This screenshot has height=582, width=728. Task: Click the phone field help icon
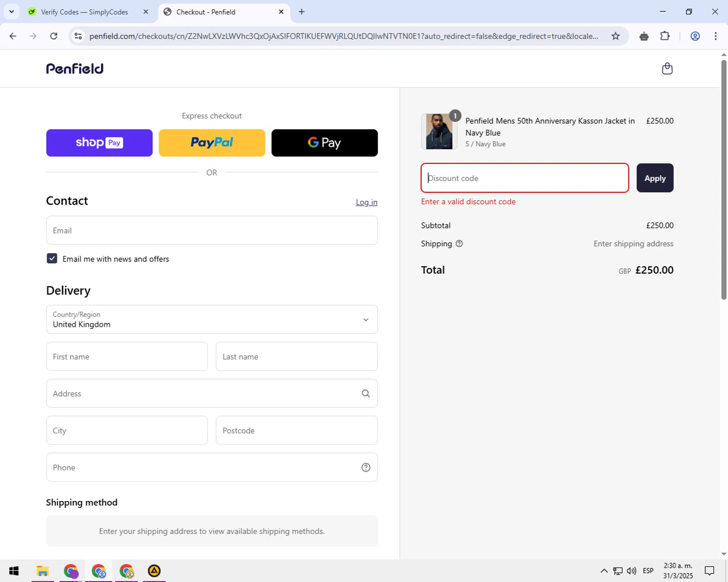(x=366, y=468)
